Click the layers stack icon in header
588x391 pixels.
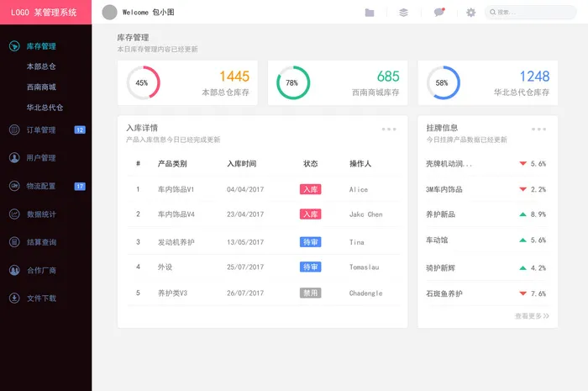(403, 13)
